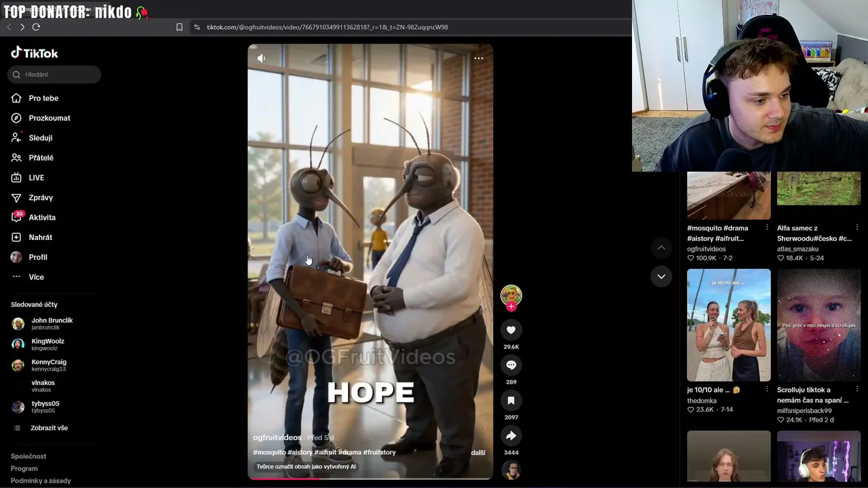Follow the creator with the red plus

coord(511,307)
